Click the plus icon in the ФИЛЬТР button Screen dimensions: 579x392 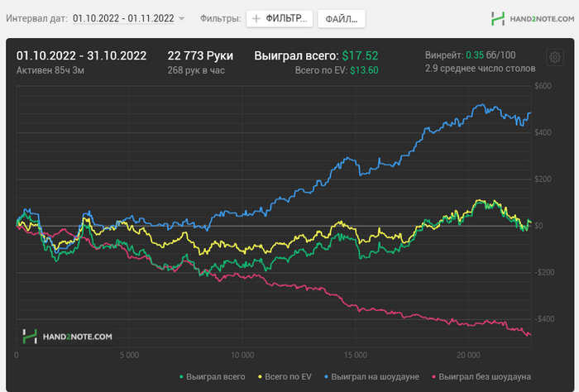pyautogui.click(x=256, y=18)
